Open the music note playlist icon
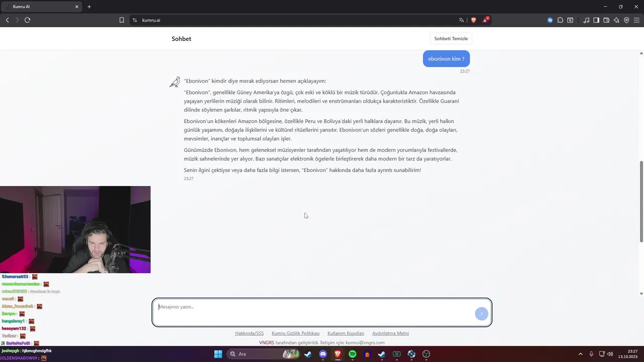 (x=586, y=20)
